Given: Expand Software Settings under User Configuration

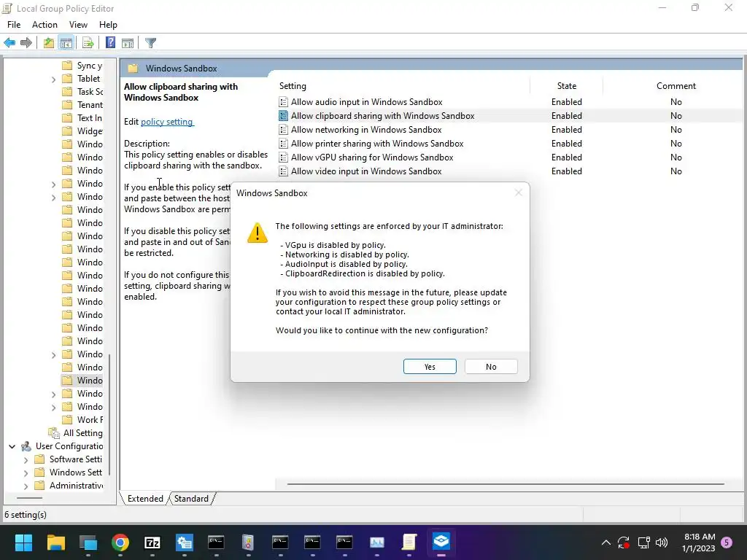Looking at the screenshot, I should (x=26, y=459).
